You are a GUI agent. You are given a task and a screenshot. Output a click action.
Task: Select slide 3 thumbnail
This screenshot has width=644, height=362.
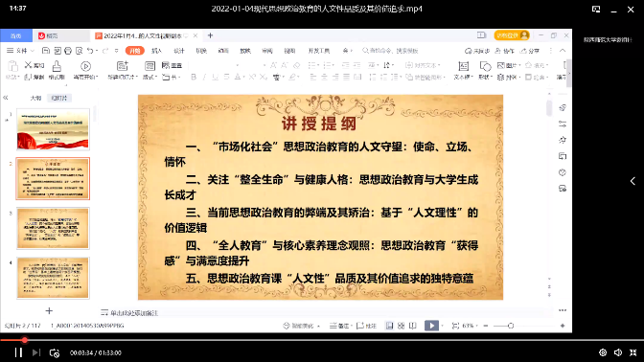pos(53,228)
